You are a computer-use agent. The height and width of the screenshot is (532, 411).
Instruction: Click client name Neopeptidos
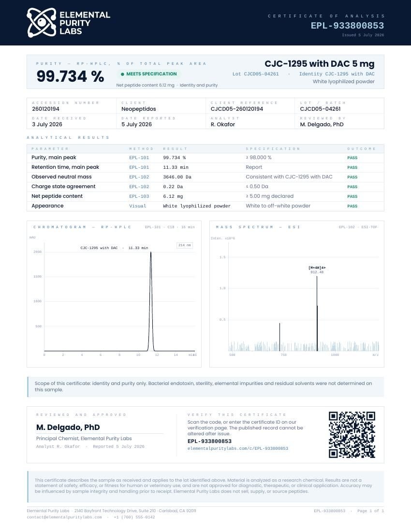click(139, 109)
